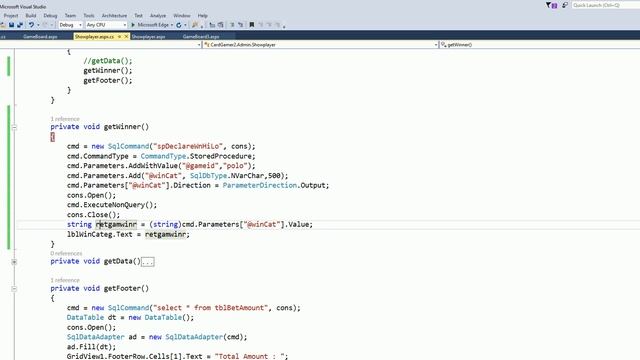
Task: Close the Showplayer.aspx.cs tab
Action: (126, 37)
